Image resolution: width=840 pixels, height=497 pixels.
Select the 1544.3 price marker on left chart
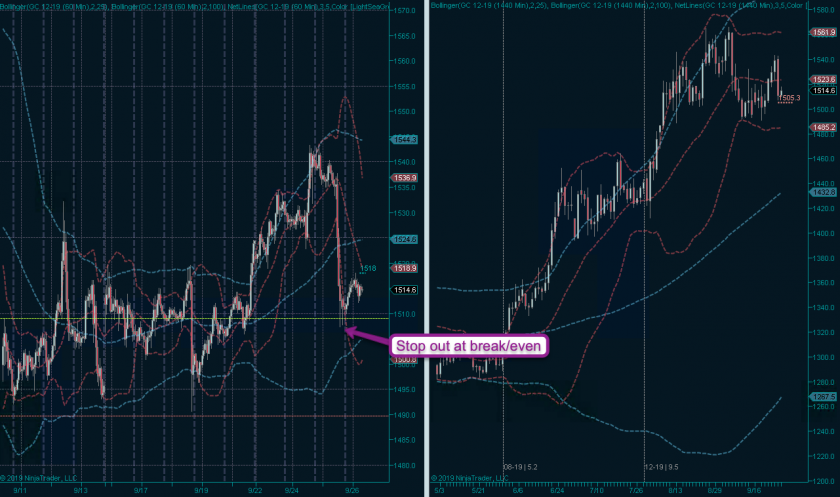(405, 139)
